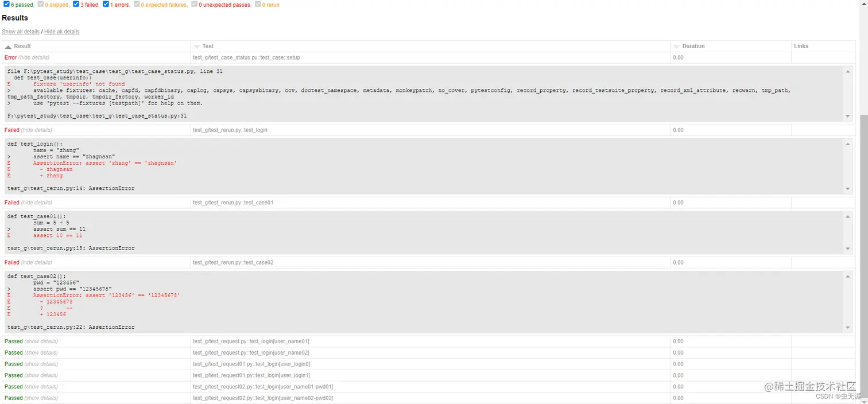Click log line 'test_g\test_rerun.py:18: AssertionError'
This screenshot has width=868, height=404.
pyautogui.click(x=71, y=248)
